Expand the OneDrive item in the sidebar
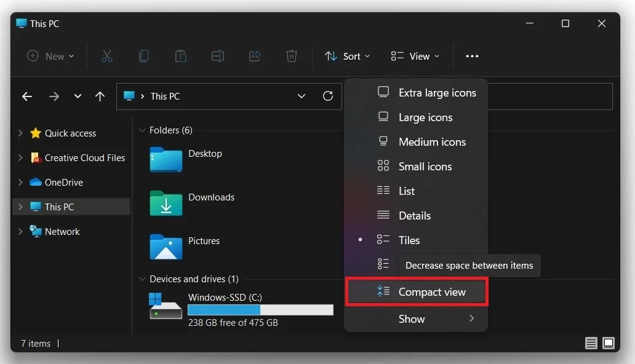This screenshot has width=635, height=364. [x=18, y=182]
